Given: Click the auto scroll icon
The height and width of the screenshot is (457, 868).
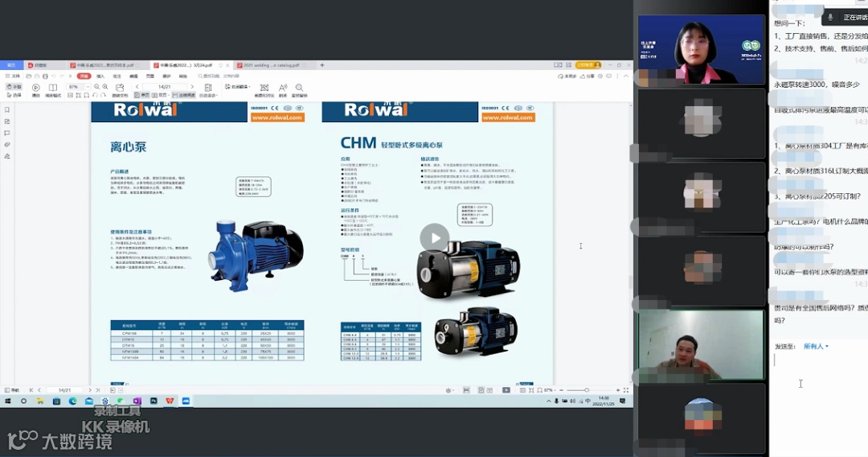Looking at the screenshot, I should (x=208, y=88).
